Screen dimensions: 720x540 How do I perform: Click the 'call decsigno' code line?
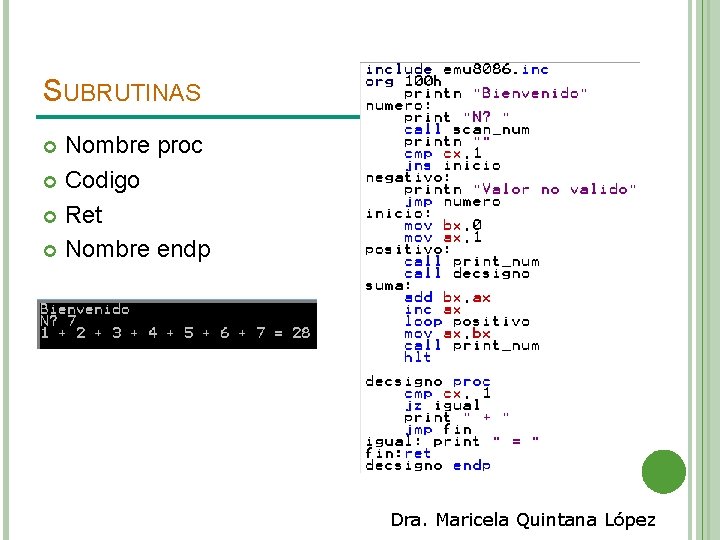coord(467,273)
